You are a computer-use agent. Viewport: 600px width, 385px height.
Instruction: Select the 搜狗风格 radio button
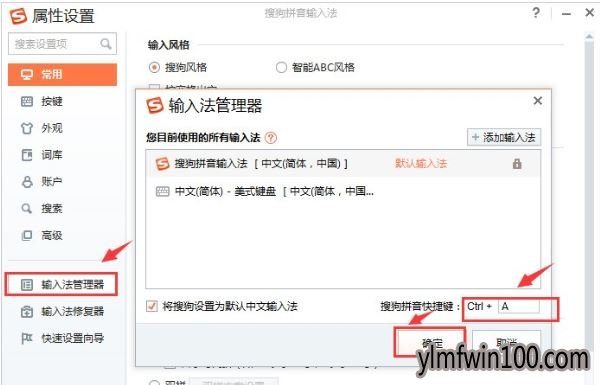tap(154, 67)
